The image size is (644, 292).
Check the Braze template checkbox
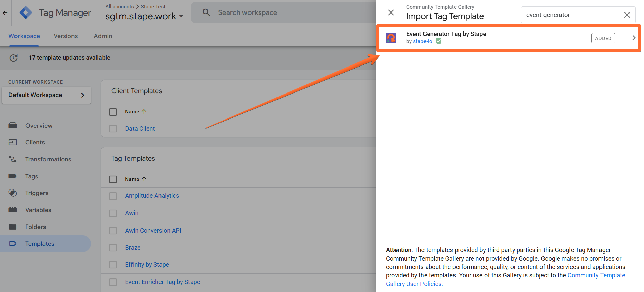point(113,248)
